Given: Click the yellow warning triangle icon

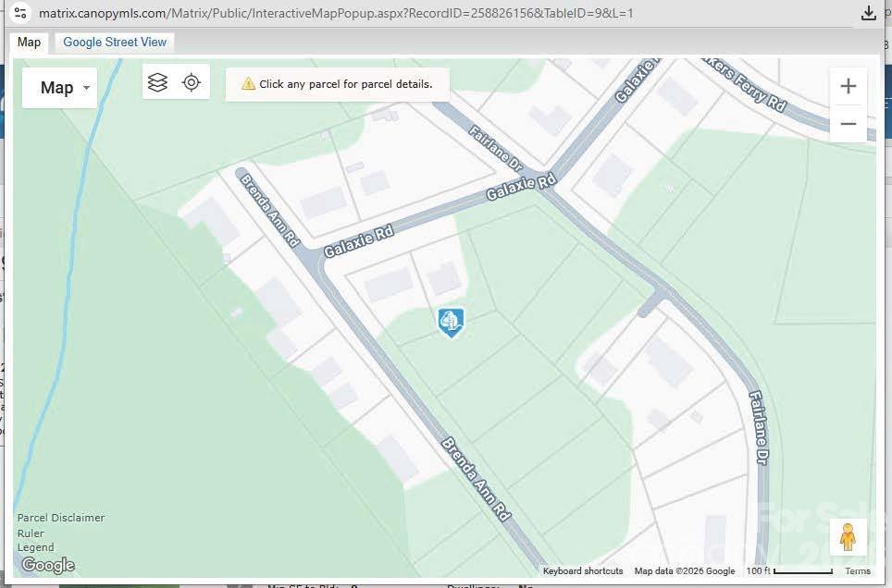Looking at the screenshot, I should point(248,84).
